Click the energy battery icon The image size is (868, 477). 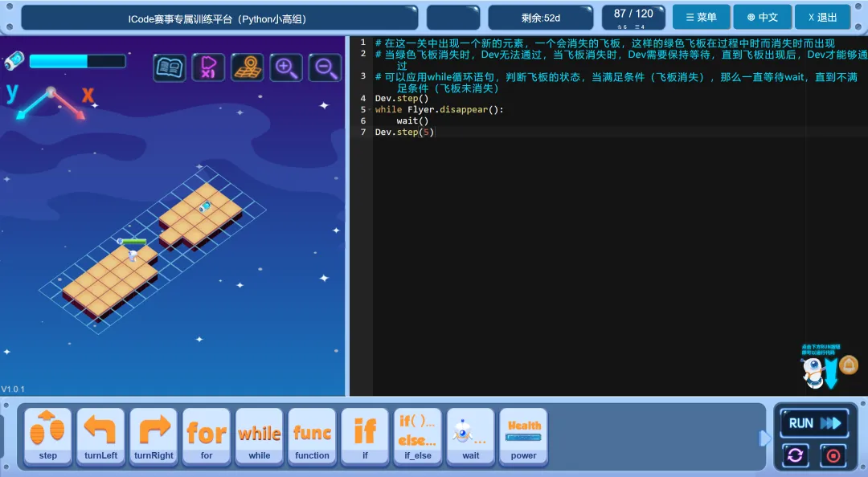[14, 60]
